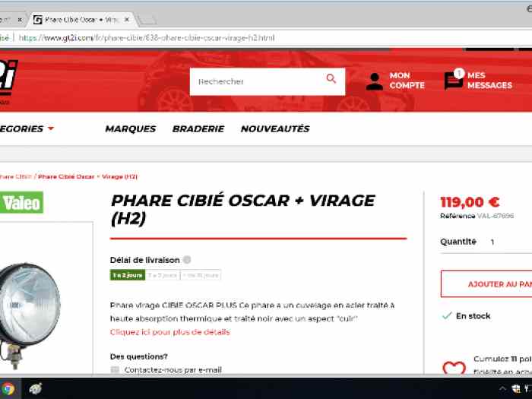Click the product title heading

(x=243, y=209)
